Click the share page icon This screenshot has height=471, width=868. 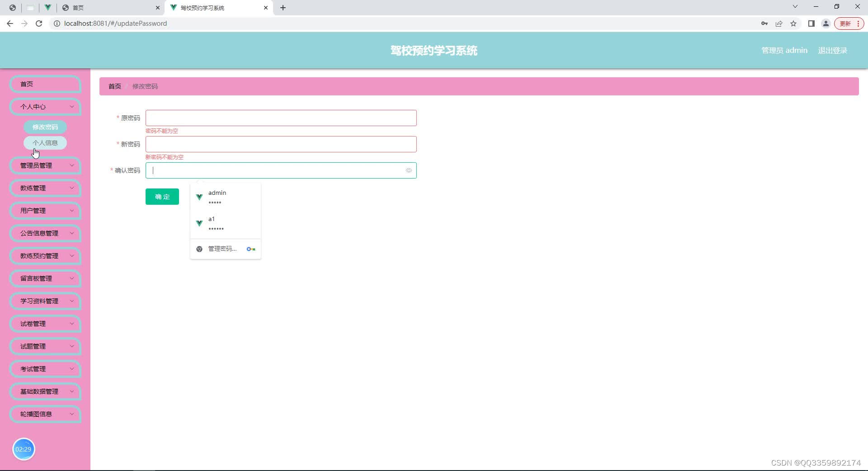pos(779,24)
